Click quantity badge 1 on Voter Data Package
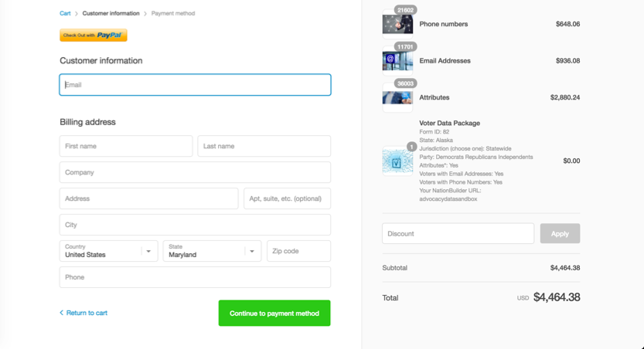 point(411,147)
